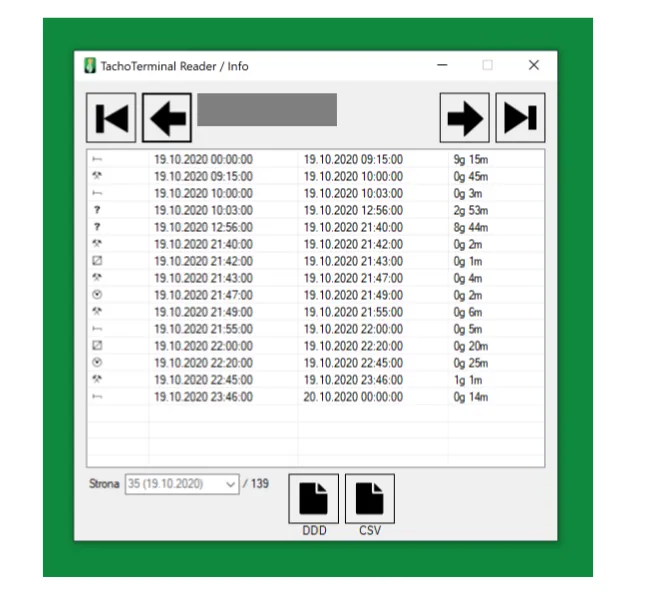Click duration value 1g 1m
This screenshot has height=616, width=655.
[x=468, y=380]
